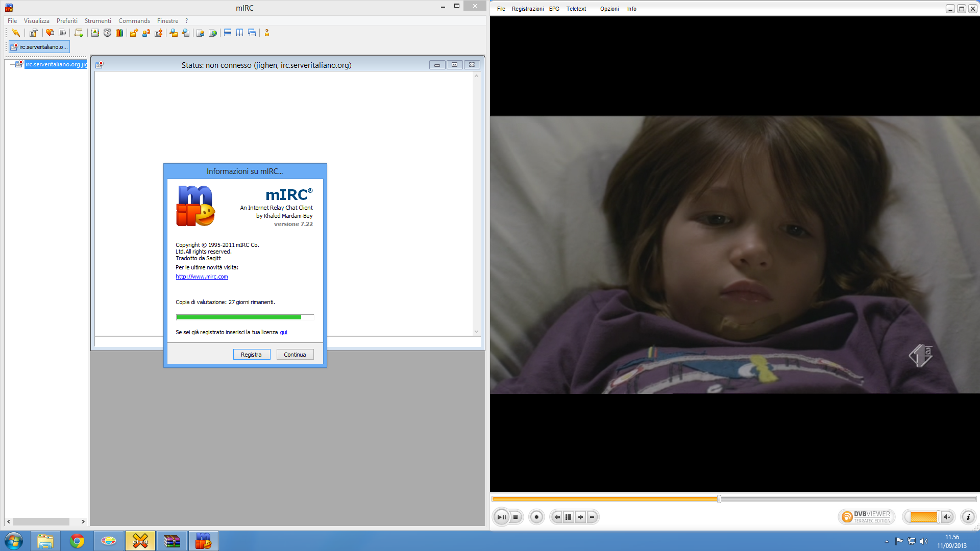
Task: Click the previous channel arrow in DVBViewer
Action: pyautogui.click(x=557, y=517)
